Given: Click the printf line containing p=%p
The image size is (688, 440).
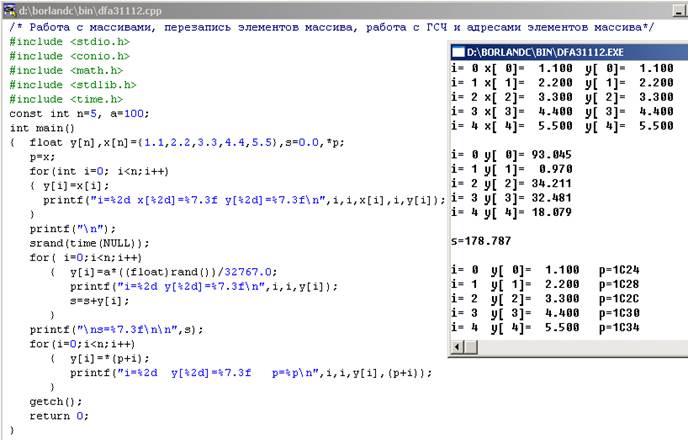Looking at the screenshot, I should 251,373.
